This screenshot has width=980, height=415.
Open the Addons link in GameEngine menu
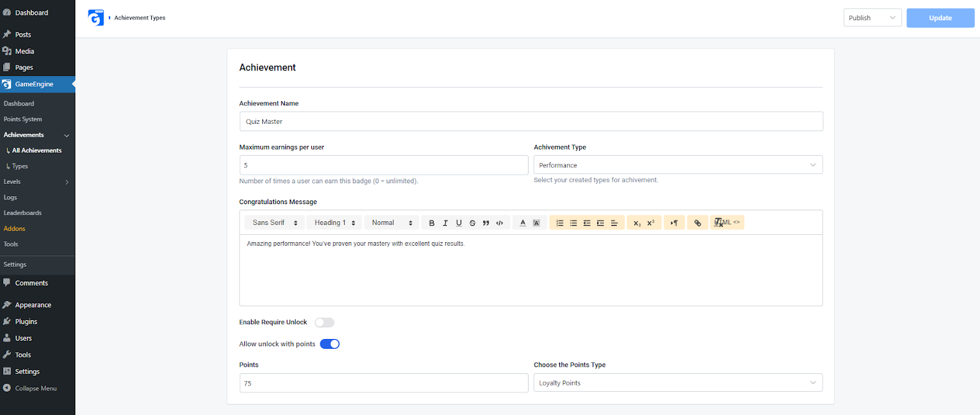coord(15,229)
